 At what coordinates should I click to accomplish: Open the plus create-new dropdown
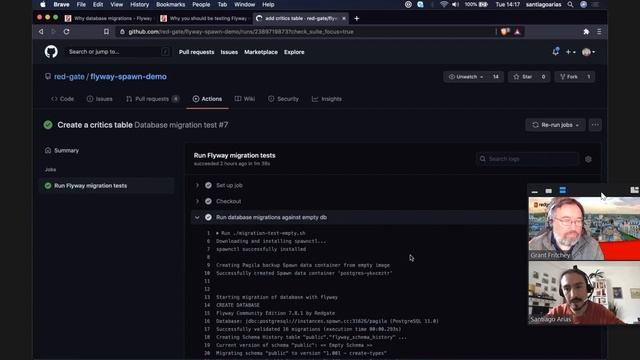tap(570, 52)
